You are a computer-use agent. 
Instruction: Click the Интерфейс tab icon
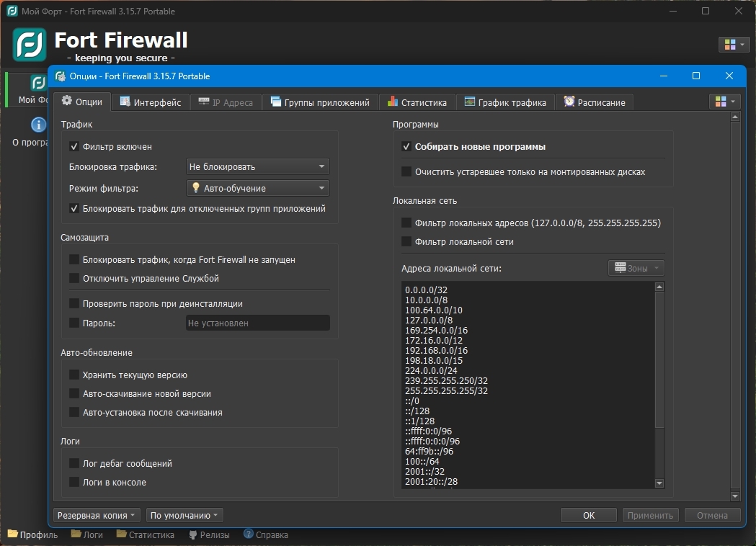pos(125,101)
